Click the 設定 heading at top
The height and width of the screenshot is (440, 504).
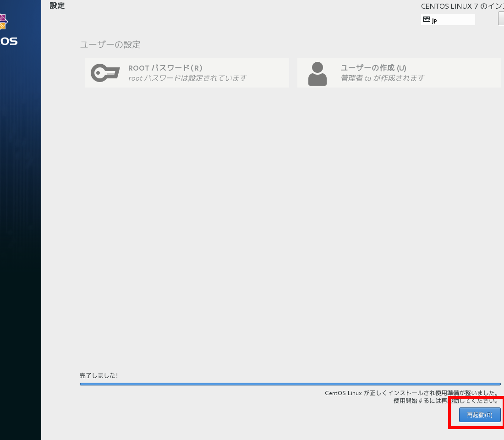[x=57, y=6]
